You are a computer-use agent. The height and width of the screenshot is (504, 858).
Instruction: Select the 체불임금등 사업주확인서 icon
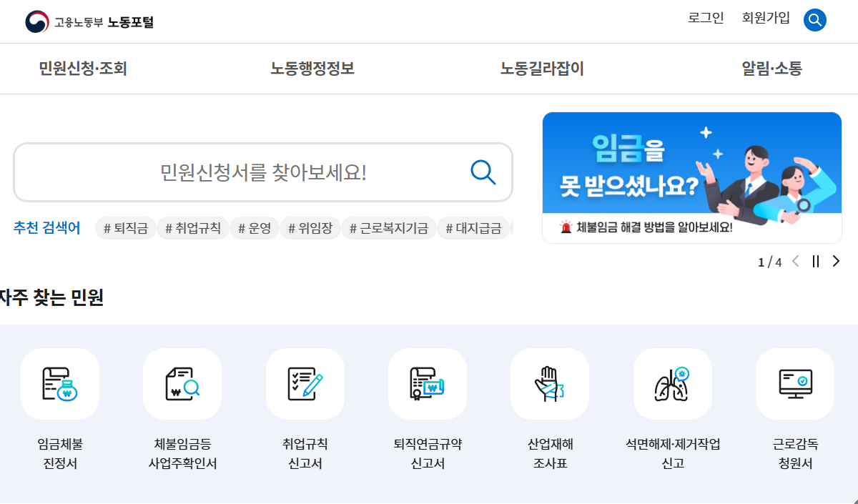pyautogui.click(x=182, y=384)
